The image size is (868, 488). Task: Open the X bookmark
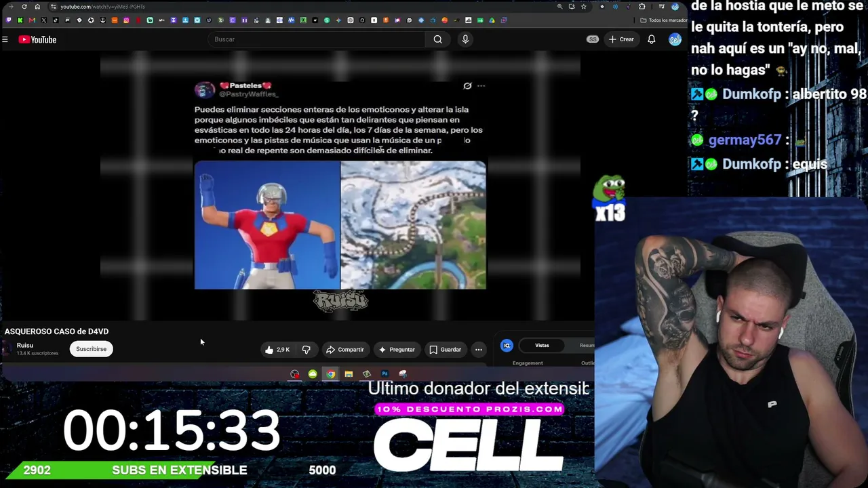click(44, 20)
